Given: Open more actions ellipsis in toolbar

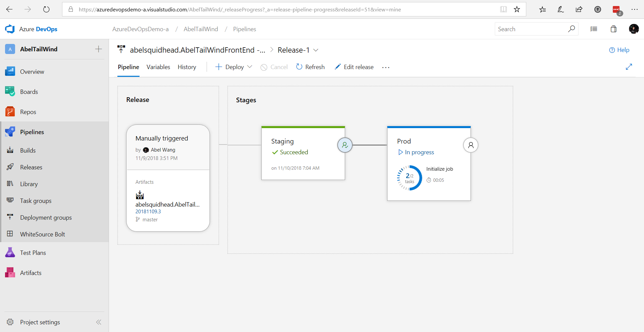Looking at the screenshot, I should point(386,67).
